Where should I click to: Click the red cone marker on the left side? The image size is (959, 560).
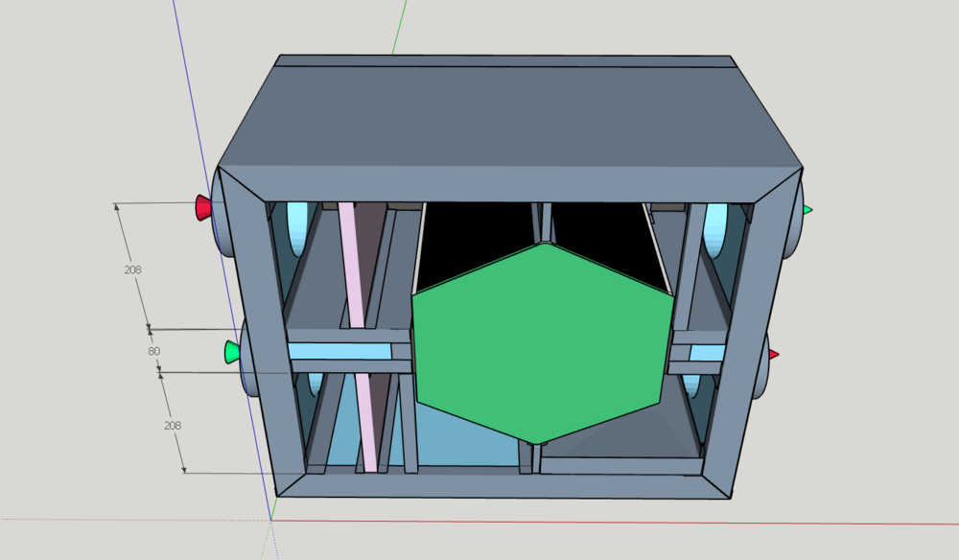click(204, 206)
